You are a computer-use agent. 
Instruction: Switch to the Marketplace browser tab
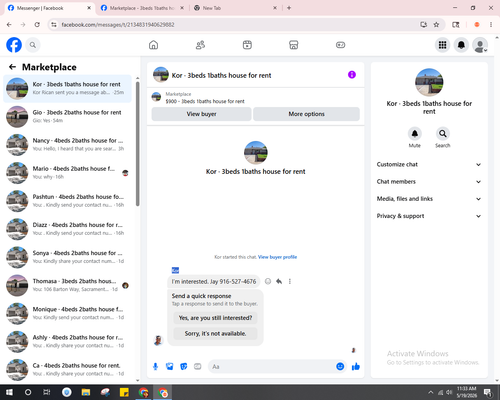[142, 8]
